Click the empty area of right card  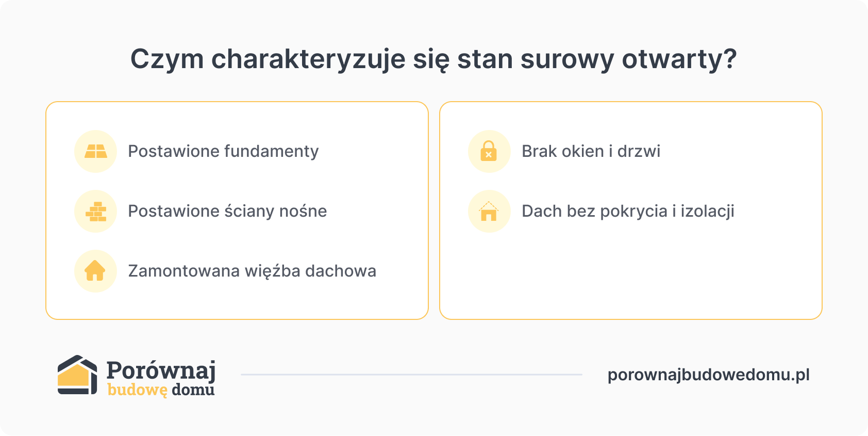tap(630, 273)
